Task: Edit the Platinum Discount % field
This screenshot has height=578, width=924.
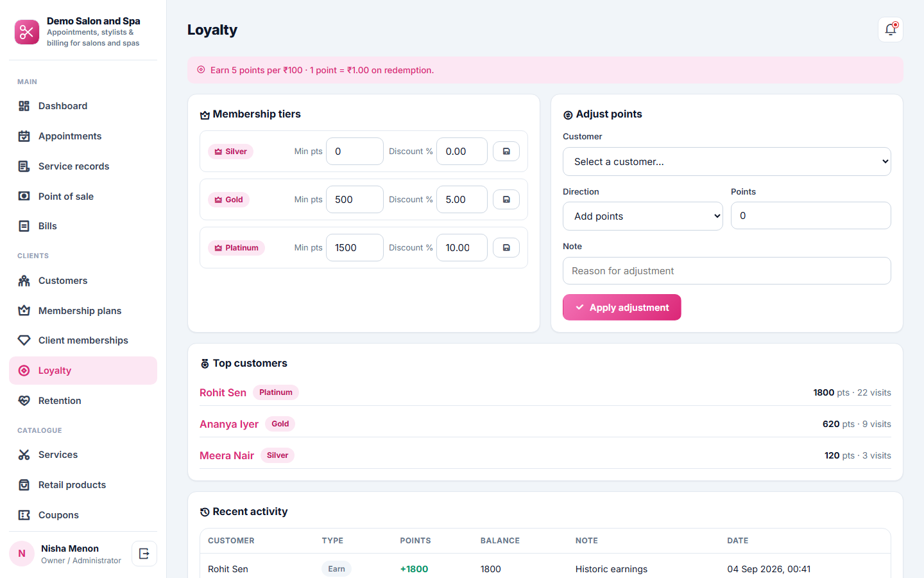Action: (x=462, y=248)
